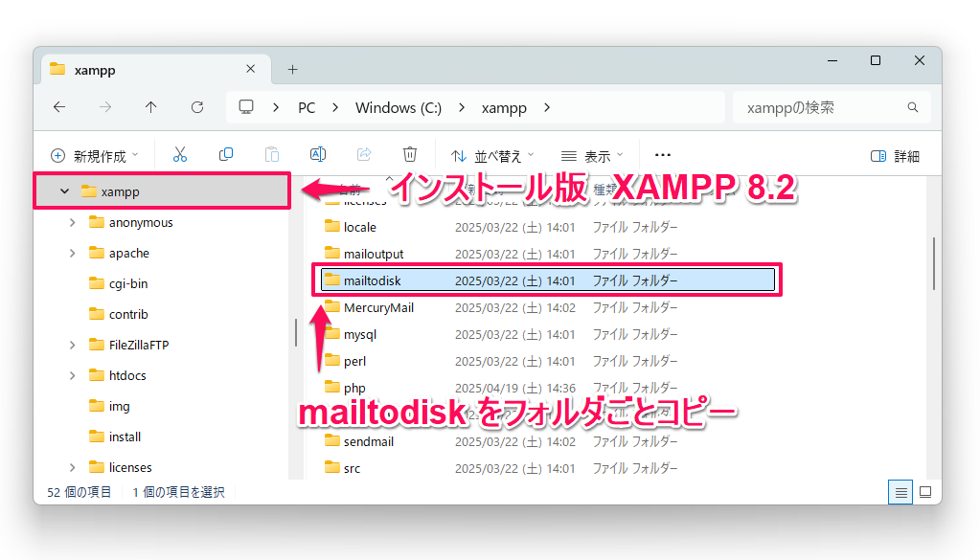Click PC in the breadcrumb path
Viewport: 980px width, 560px height.
[307, 107]
